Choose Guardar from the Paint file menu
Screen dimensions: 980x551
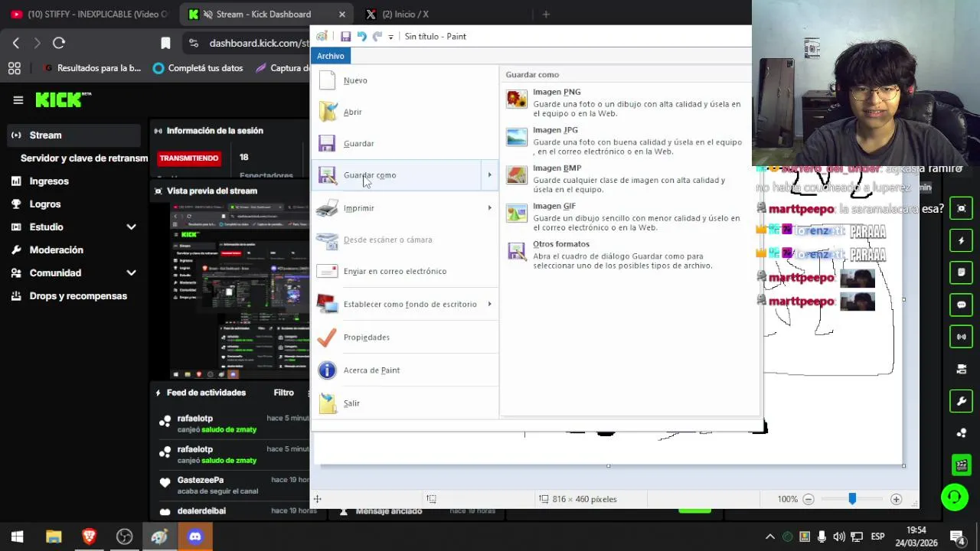(405, 143)
